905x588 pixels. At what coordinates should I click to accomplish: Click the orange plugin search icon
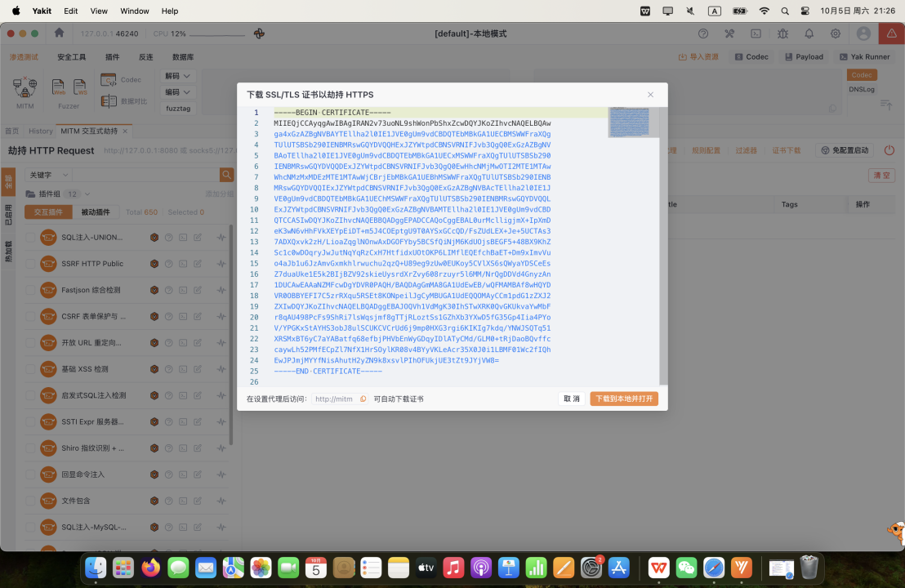(x=226, y=175)
